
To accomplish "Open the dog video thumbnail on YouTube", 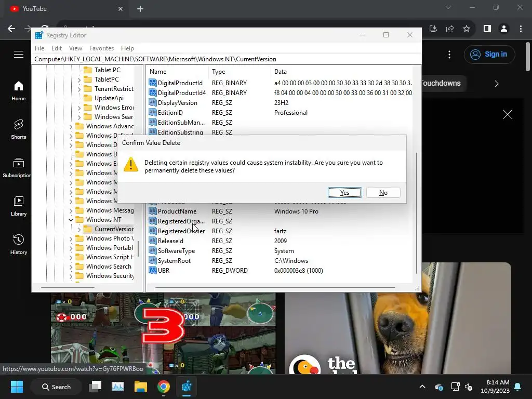I will point(397,318).
